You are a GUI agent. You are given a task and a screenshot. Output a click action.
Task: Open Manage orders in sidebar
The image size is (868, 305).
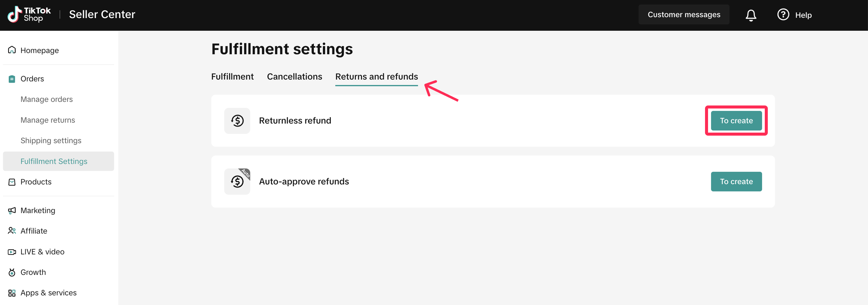tap(46, 99)
